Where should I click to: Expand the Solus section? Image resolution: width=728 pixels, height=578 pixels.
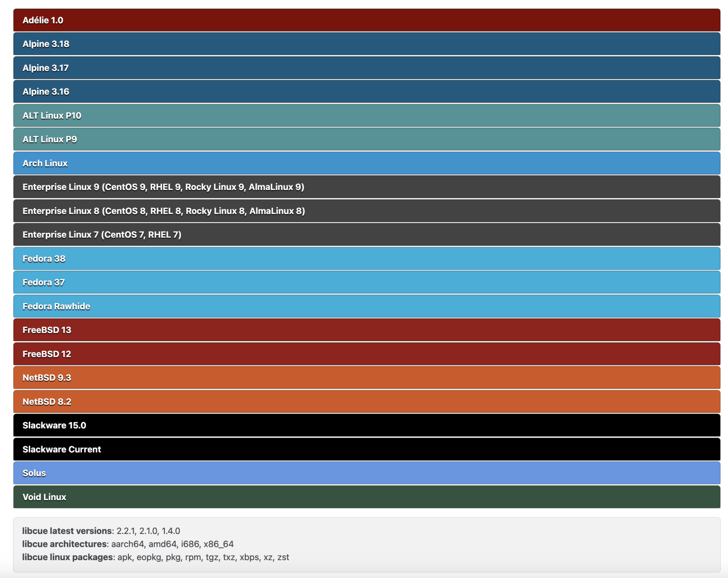367,473
